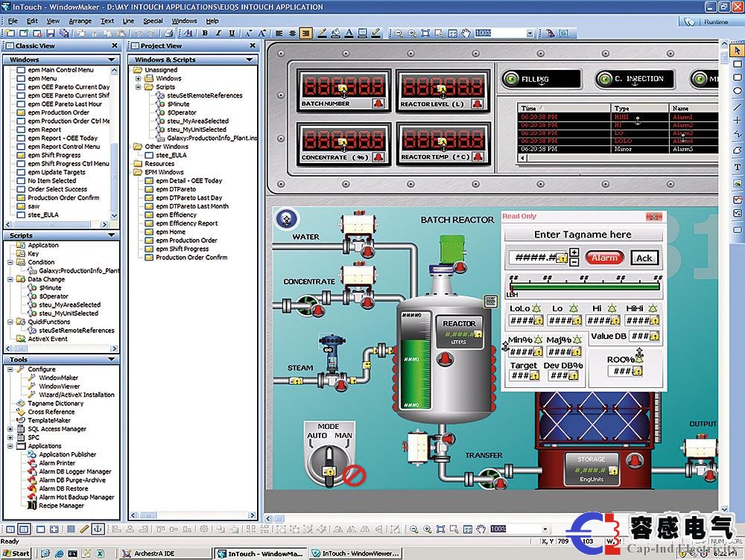Open the zoom percentage dropdown in top toolbar

(x=530, y=34)
